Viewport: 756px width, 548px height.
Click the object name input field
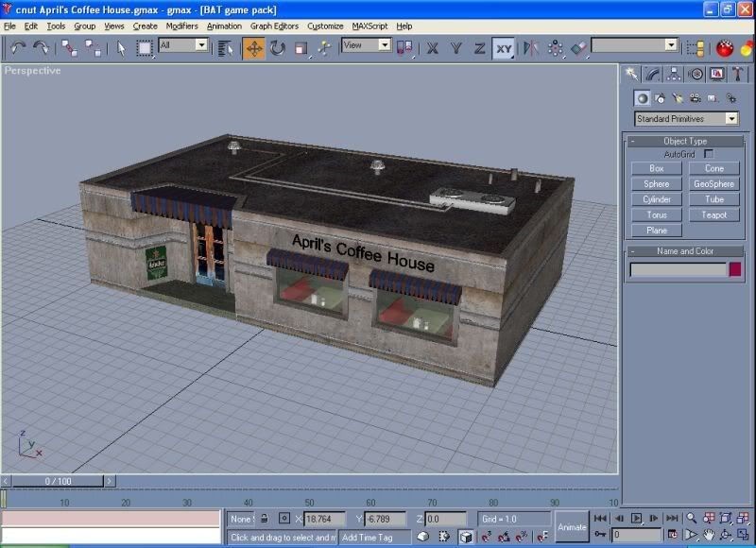[678, 269]
